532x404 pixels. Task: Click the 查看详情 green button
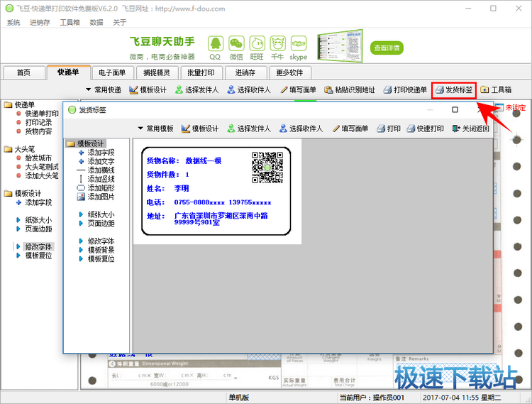(387, 48)
